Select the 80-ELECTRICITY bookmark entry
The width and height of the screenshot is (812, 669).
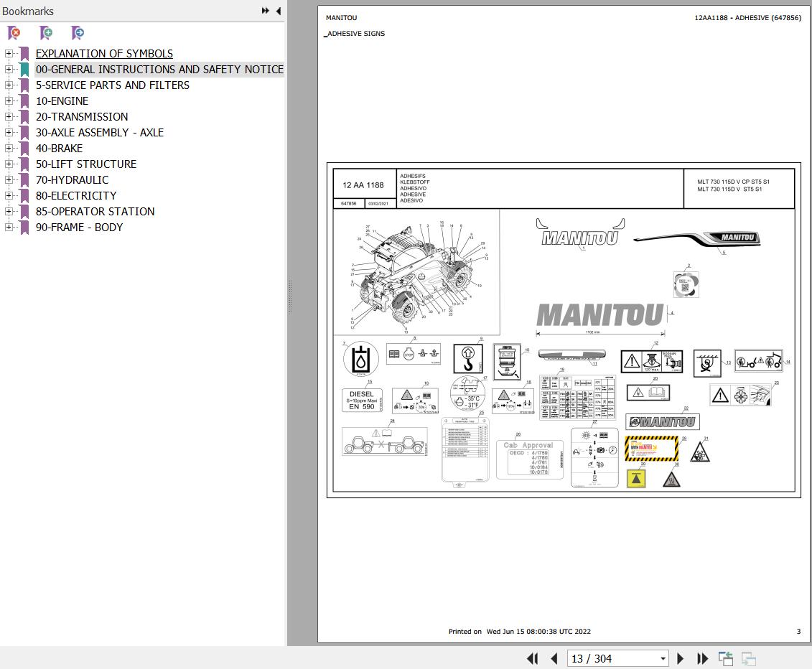pos(76,195)
